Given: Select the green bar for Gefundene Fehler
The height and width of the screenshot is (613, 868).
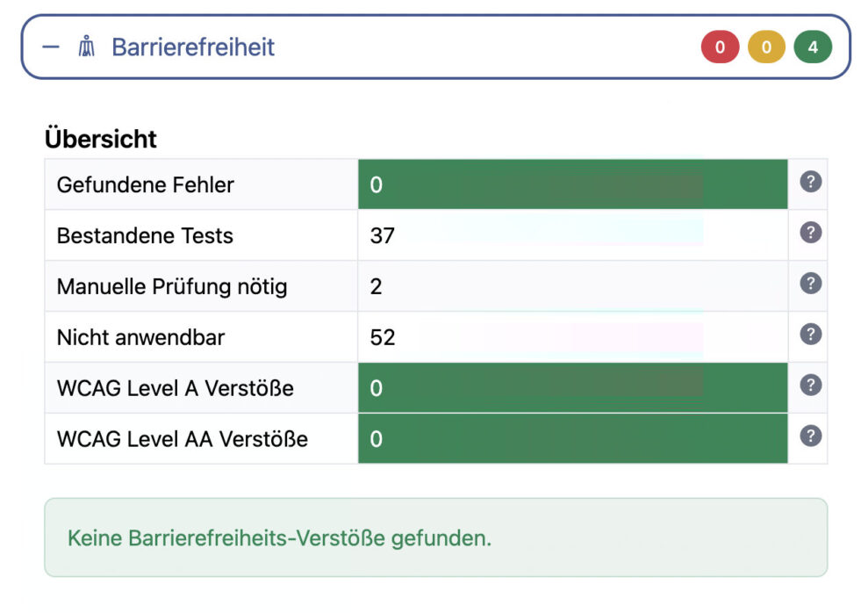Looking at the screenshot, I should click(570, 184).
